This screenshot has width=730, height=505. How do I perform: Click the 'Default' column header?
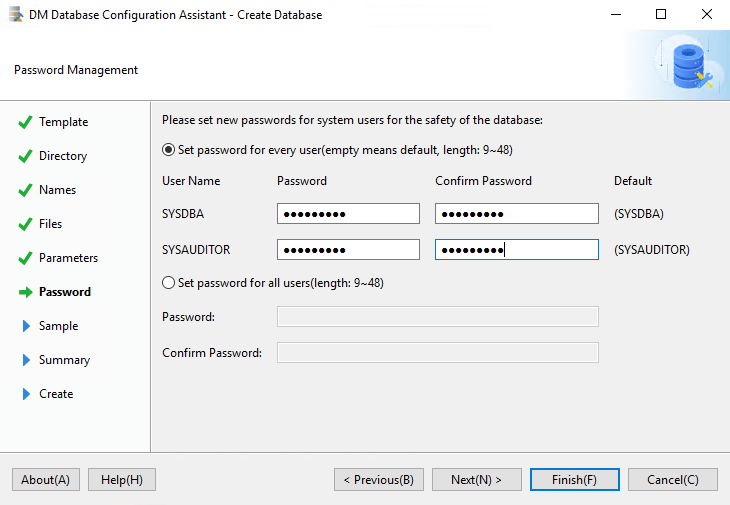coord(633,181)
